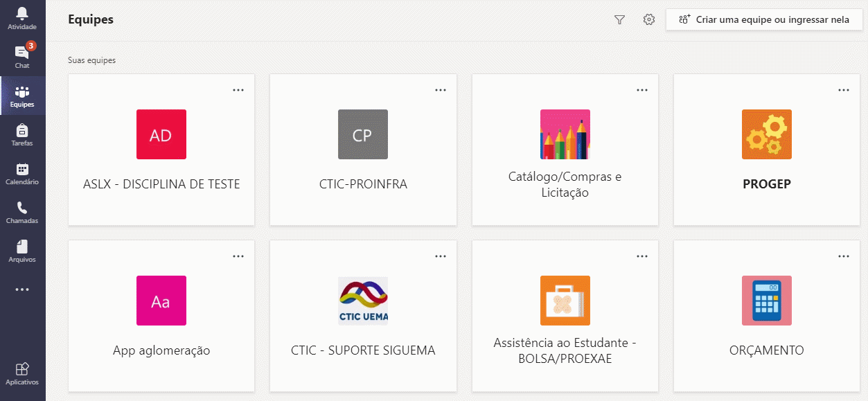868x401 pixels.
Task: Click the colored pencils team avatar
Action: point(565,134)
